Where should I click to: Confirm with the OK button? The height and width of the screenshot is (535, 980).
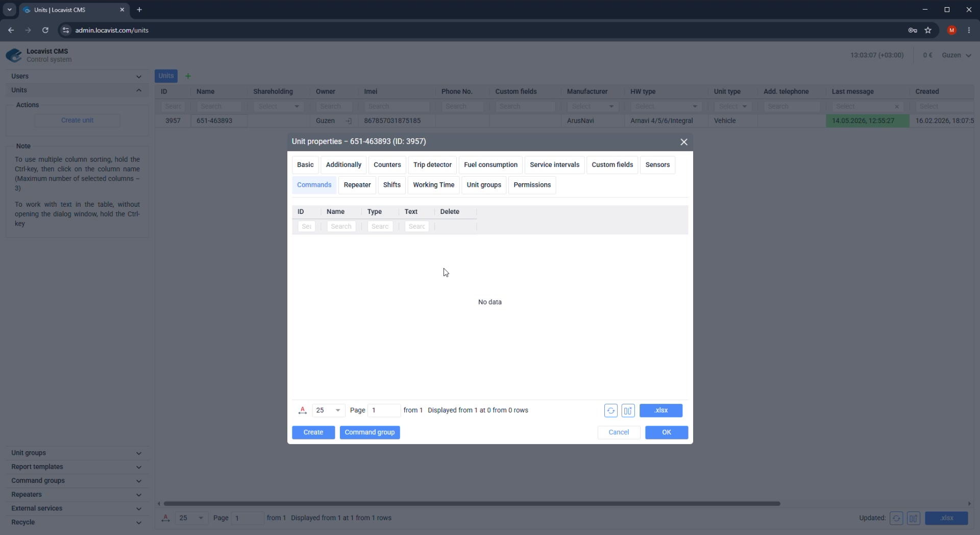pos(667,432)
